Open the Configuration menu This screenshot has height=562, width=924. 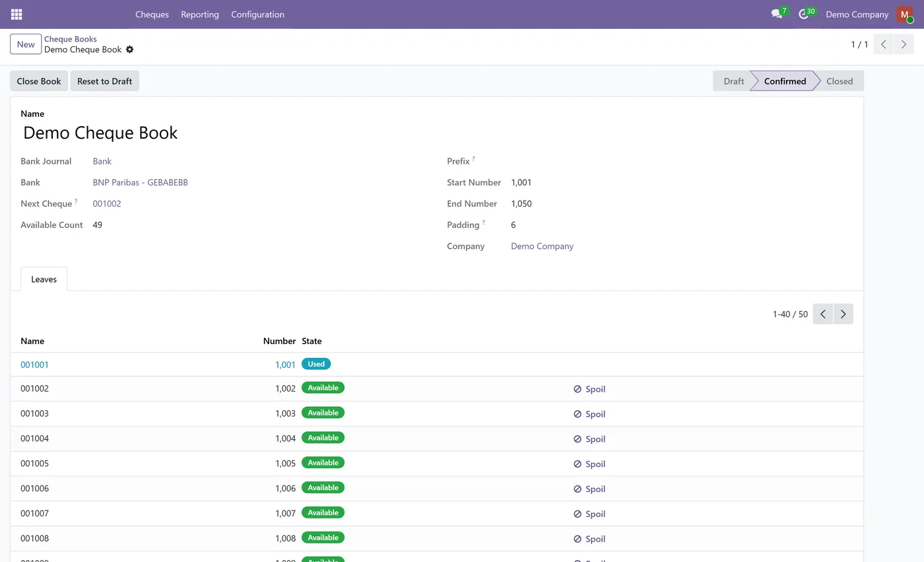(x=257, y=14)
